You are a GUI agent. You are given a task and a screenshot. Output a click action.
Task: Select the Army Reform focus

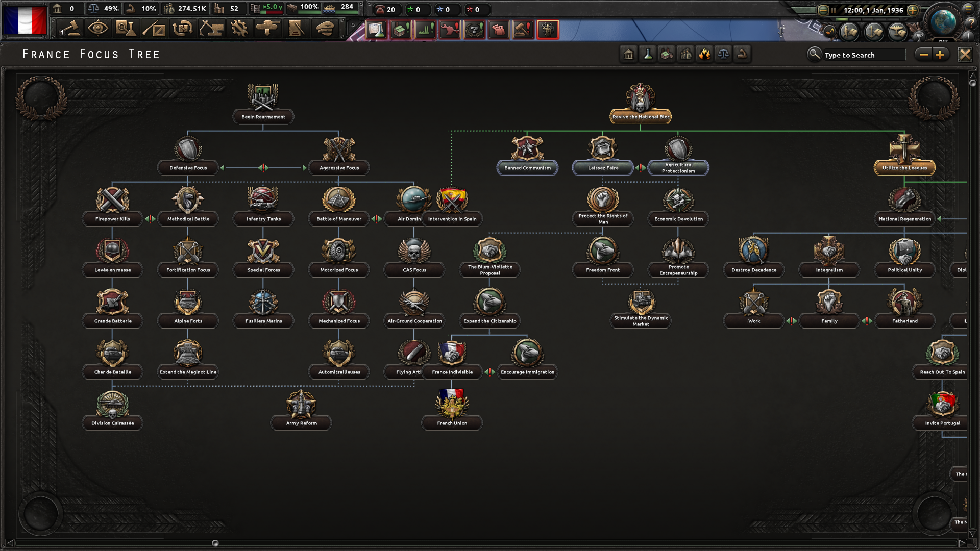301,410
